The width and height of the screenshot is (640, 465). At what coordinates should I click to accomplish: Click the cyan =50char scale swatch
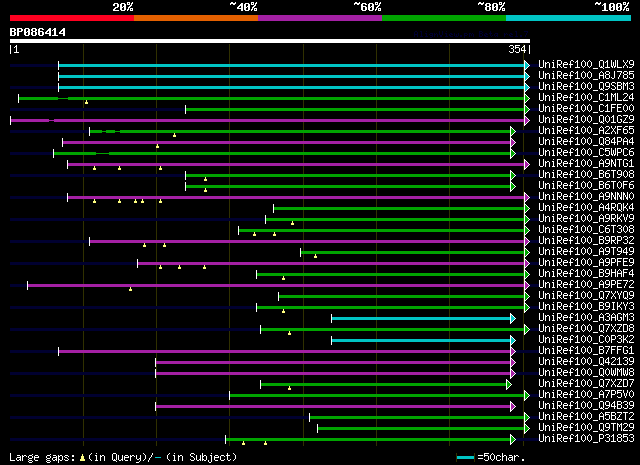tap(465, 458)
